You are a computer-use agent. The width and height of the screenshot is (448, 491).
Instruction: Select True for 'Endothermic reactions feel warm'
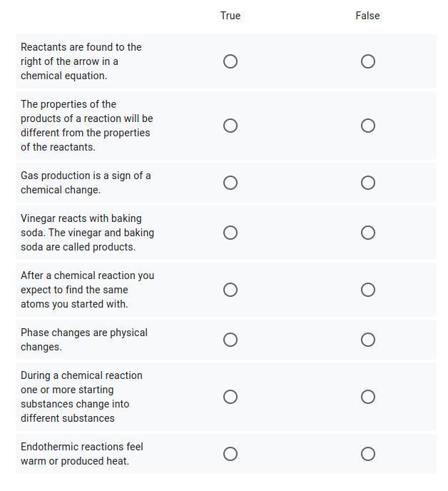[230, 454]
